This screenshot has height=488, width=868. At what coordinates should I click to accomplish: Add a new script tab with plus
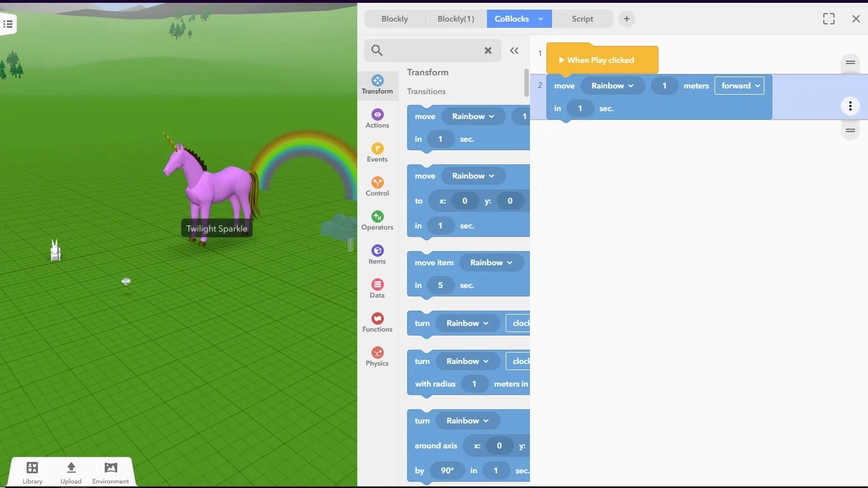coord(626,19)
